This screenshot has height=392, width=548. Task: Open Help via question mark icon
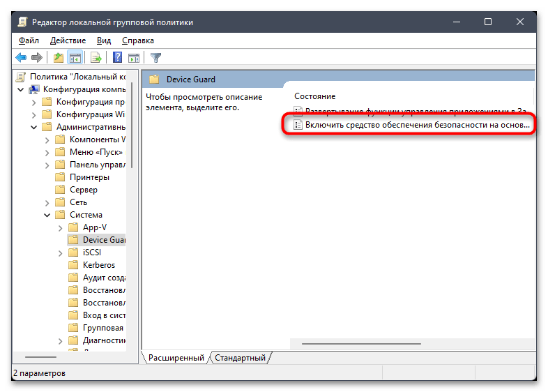point(117,57)
